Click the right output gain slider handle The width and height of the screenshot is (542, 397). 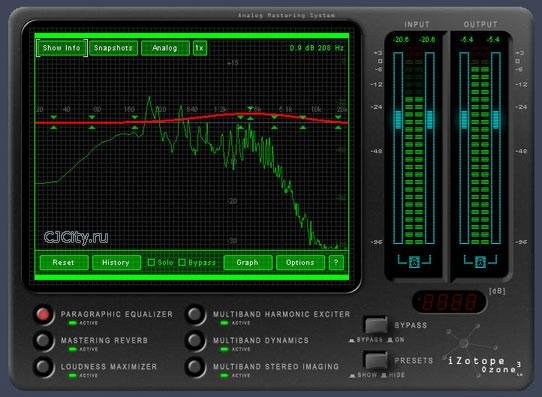point(496,120)
